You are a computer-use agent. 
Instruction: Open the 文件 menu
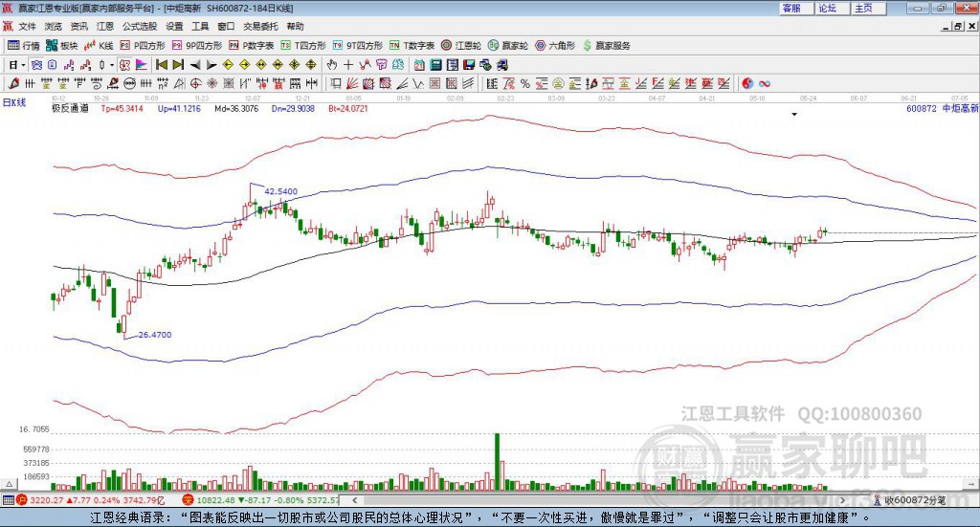[x=28, y=26]
